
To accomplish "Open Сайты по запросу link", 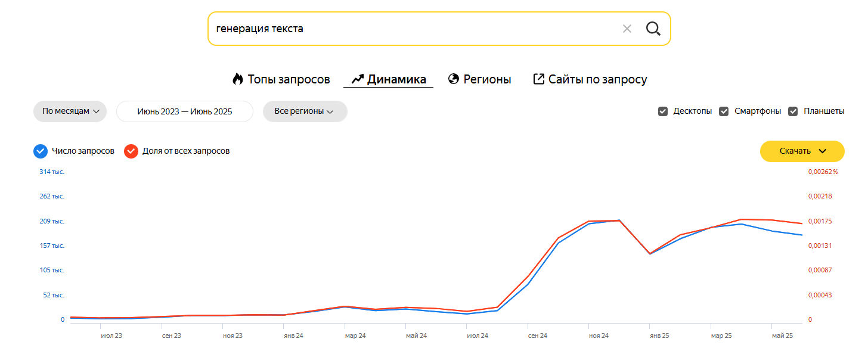I will 597,79.
